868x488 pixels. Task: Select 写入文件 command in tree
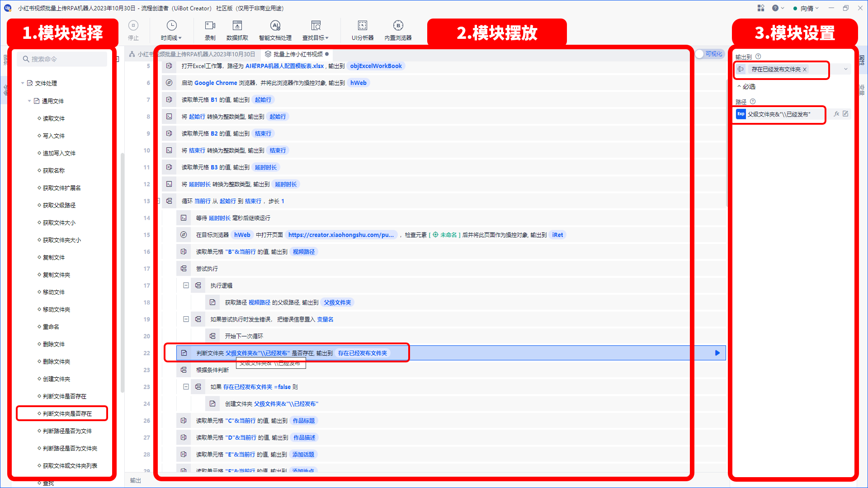pyautogui.click(x=53, y=136)
